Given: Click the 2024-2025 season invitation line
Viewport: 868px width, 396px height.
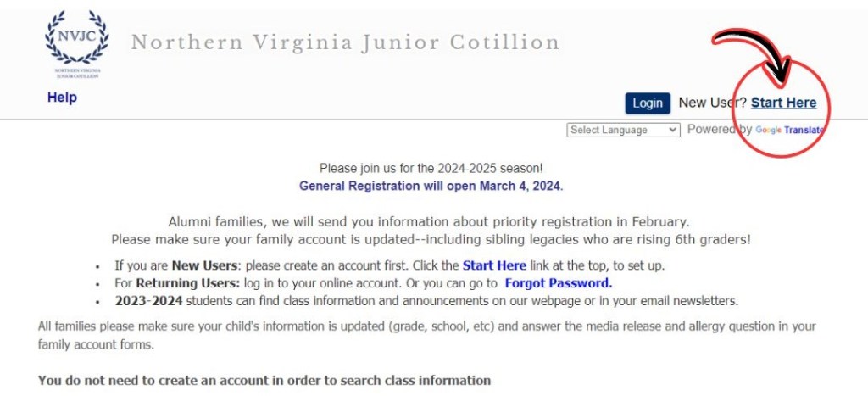Looking at the screenshot, I should pos(431,169).
